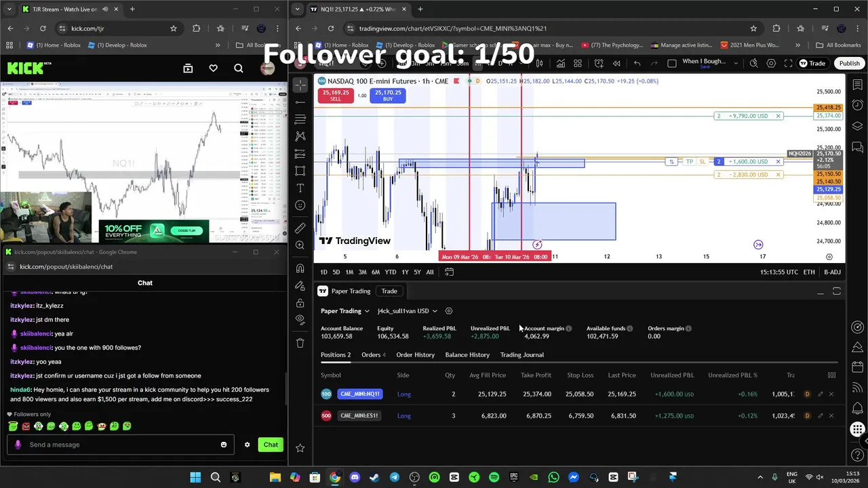This screenshot has height=488, width=868.
Task: Click the green Chat send button
Action: (271, 445)
